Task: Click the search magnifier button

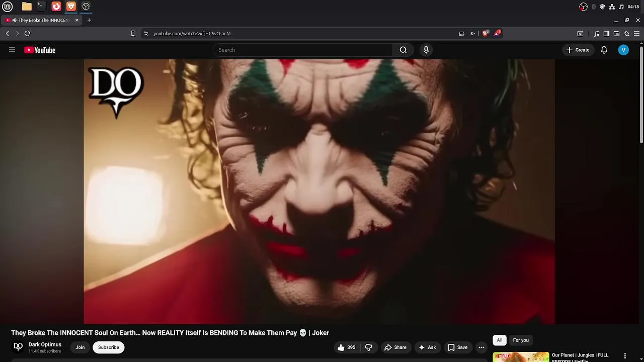Action: [x=403, y=50]
